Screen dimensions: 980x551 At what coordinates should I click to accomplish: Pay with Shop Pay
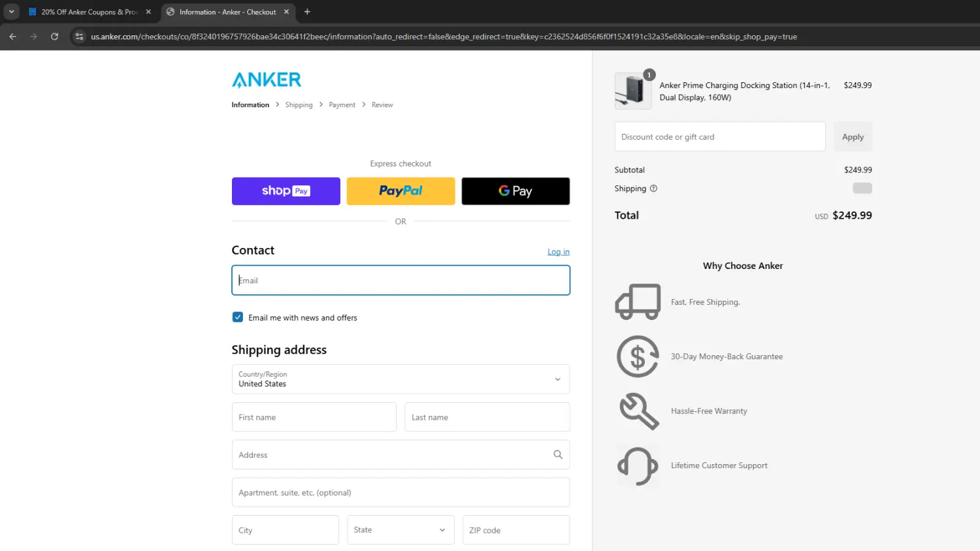286,191
